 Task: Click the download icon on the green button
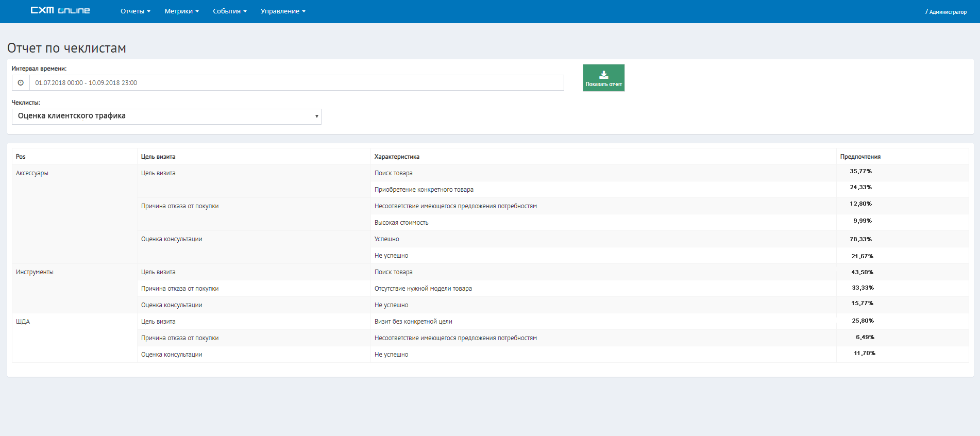[x=603, y=75]
